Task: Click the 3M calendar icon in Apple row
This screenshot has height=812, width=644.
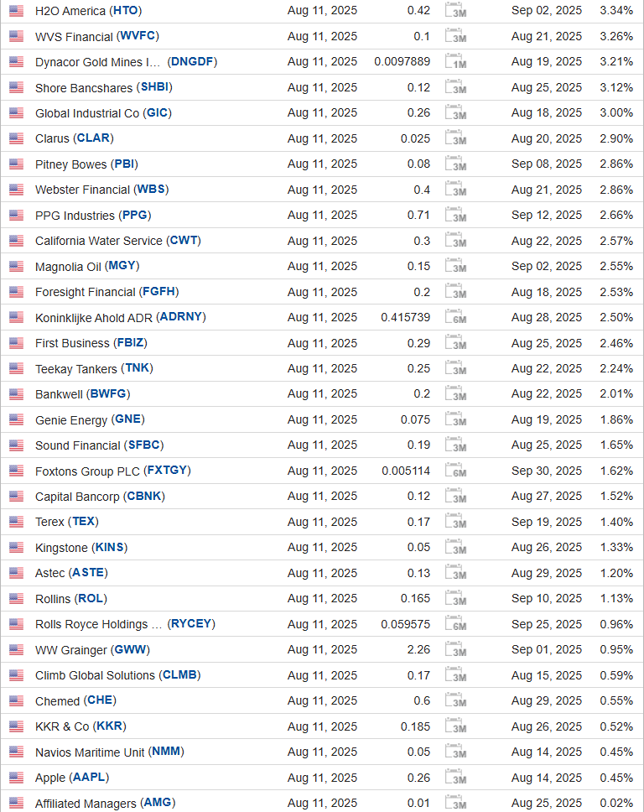Action: point(456,778)
